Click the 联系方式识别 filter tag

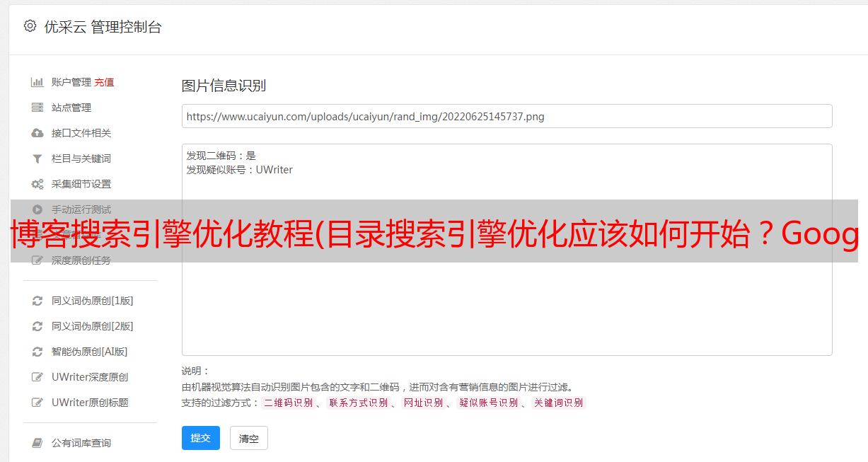pyautogui.click(x=358, y=403)
